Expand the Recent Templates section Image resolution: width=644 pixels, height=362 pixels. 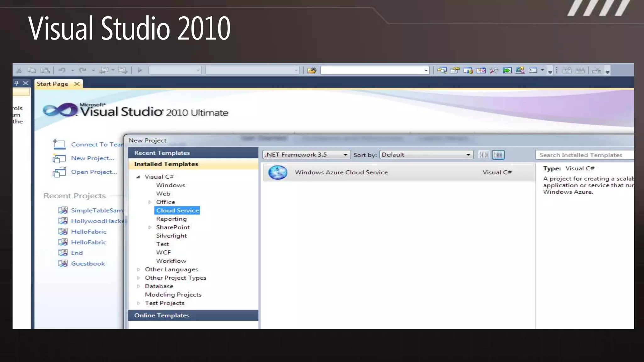coord(193,153)
